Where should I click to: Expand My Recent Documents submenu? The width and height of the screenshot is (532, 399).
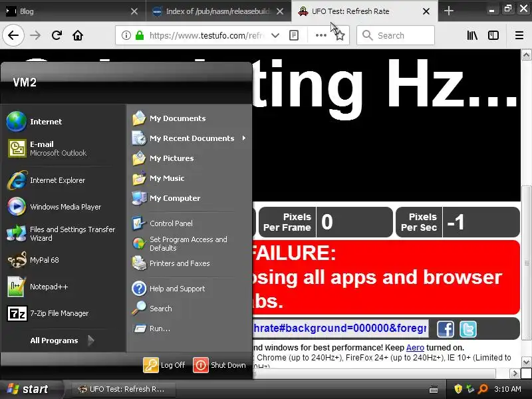[190, 138]
